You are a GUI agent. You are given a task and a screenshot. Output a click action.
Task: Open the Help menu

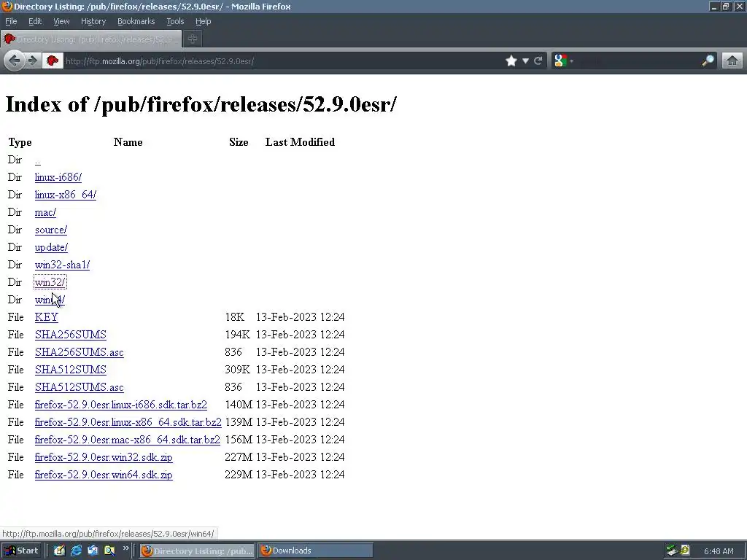pos(203,21)
